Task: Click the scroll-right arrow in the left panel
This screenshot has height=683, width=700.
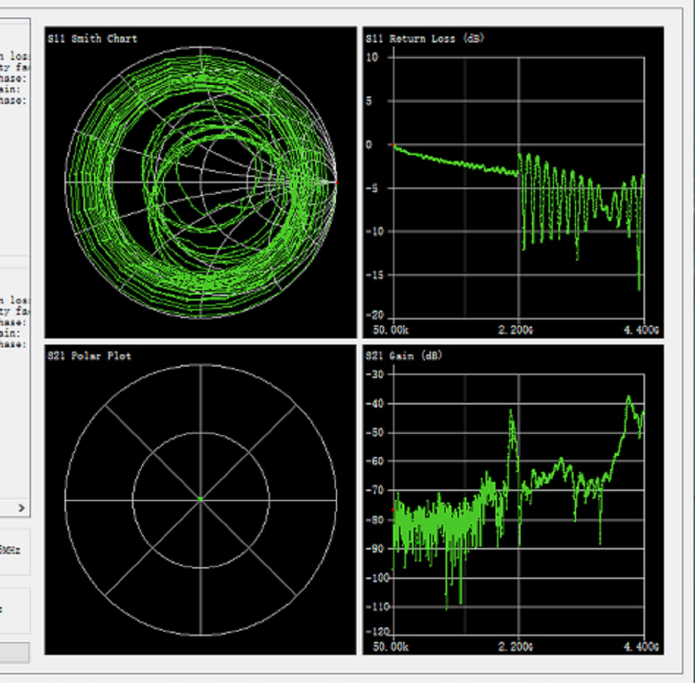Action: pyautogui.click(x=21, y=508)
